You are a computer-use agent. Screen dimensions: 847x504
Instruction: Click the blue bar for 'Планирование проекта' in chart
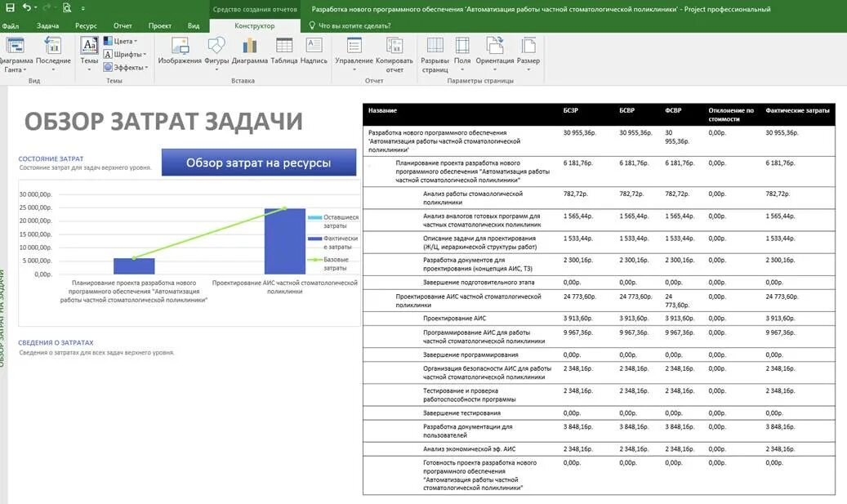coord(134,265)
